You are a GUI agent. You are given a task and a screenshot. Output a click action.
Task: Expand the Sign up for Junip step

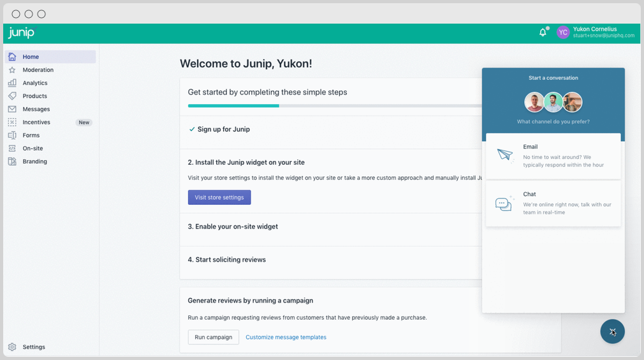223,129
